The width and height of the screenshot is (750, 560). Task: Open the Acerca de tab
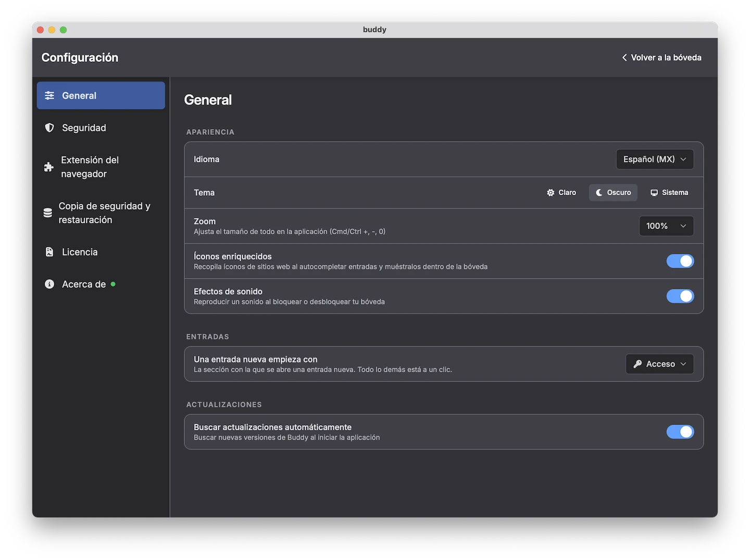(x=101, y=284)
